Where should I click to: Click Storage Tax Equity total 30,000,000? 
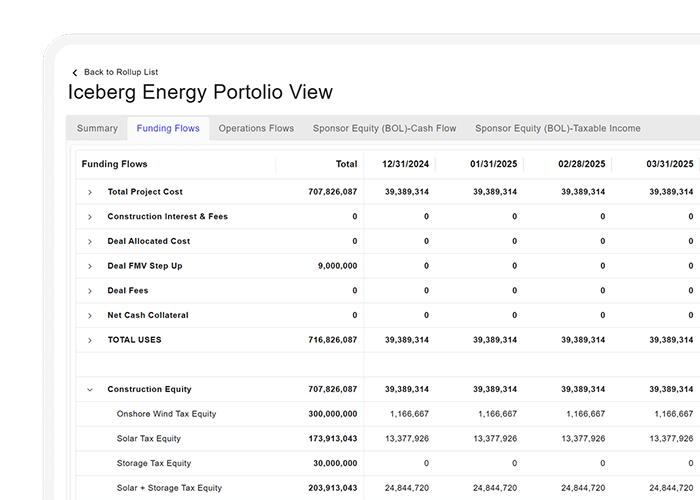[335, 463]
